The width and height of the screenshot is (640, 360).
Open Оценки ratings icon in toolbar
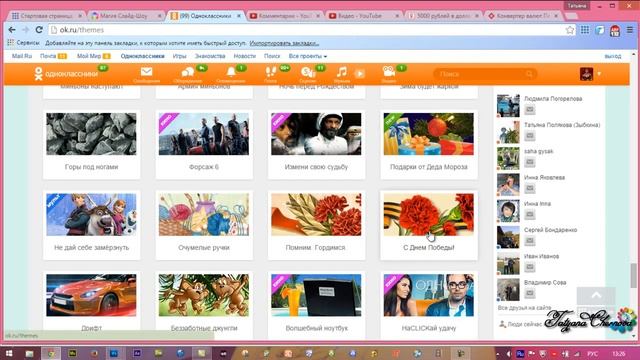coord(307,73)
